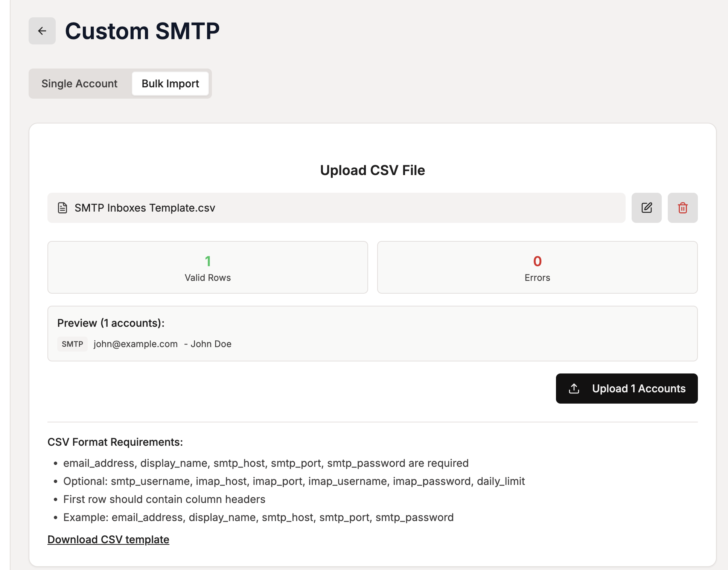Image resolution: width=728 pixels, height=570 pixels.
Task: Click the SMTP Inboxes Template.csv filename
Action: click(x=145, y=208)
